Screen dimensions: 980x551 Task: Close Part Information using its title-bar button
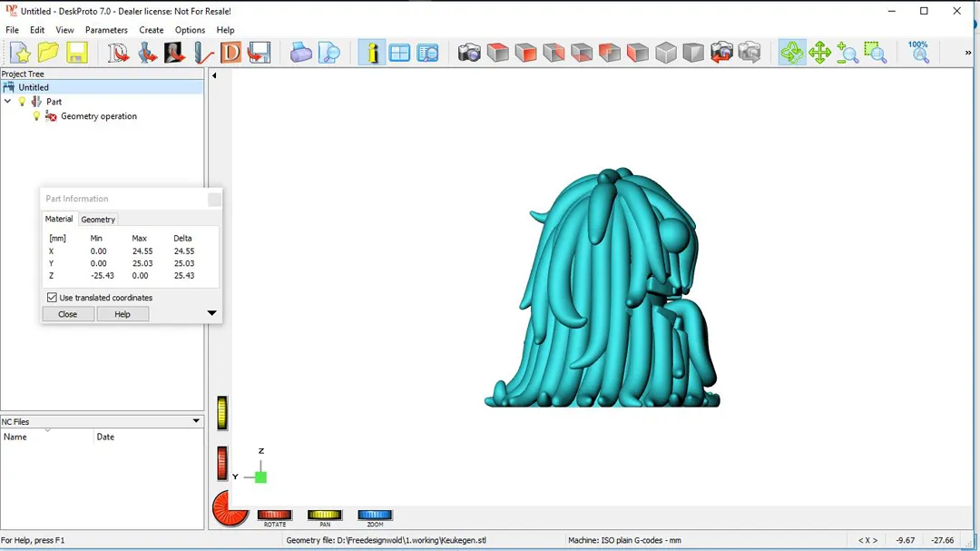214,200
